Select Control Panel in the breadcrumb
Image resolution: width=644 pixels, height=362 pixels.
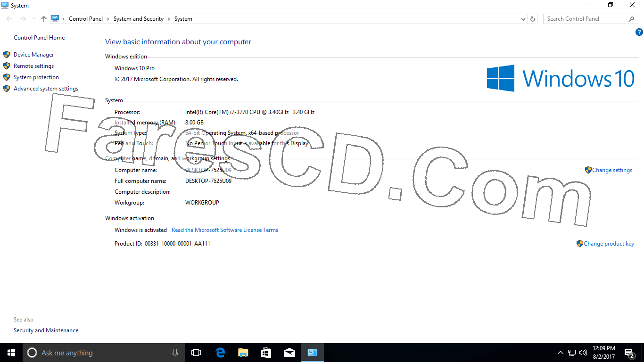coord(86,19)
